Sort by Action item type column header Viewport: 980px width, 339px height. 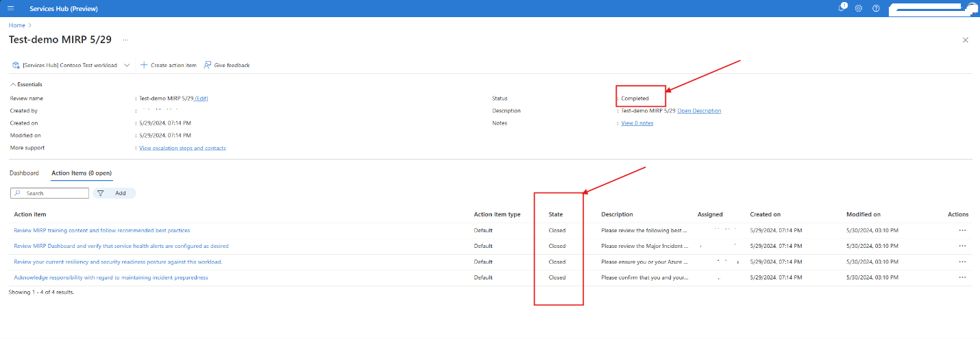(497, 214)
